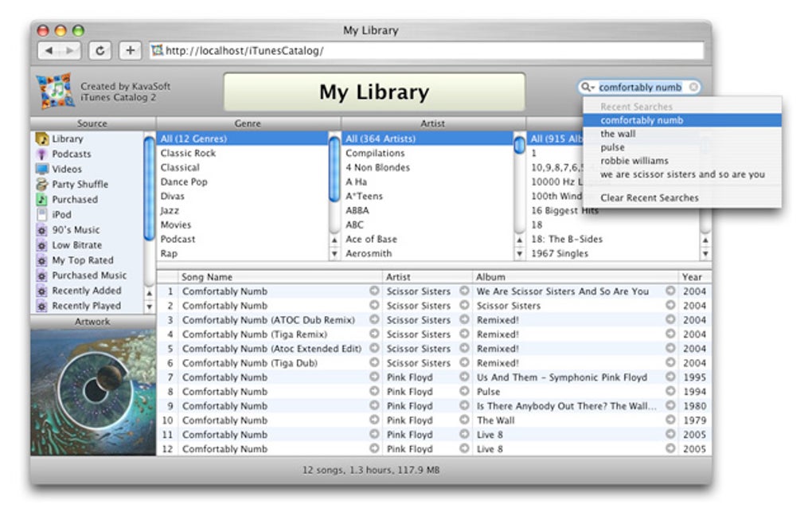The width and height of the screenshot is (812, 508).
Task: Click the Pulse album artwork image
Action: [x=93, y=392]
